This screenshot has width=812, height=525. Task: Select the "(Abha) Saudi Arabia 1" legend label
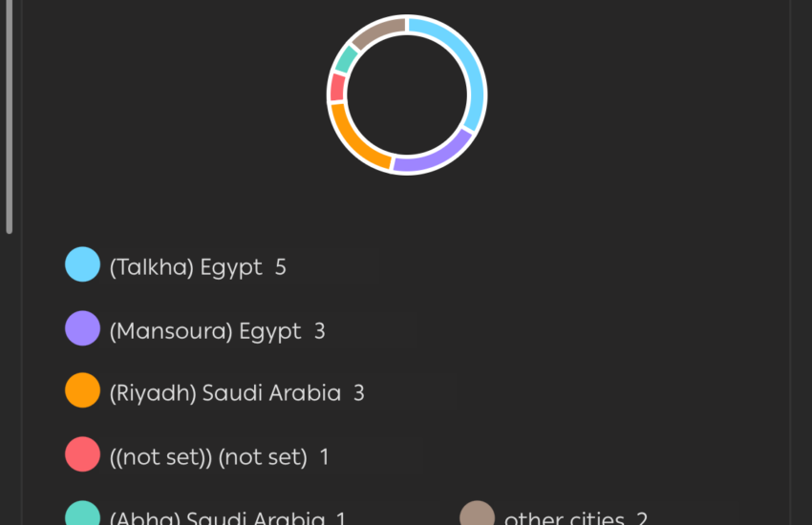coord(227,519)
